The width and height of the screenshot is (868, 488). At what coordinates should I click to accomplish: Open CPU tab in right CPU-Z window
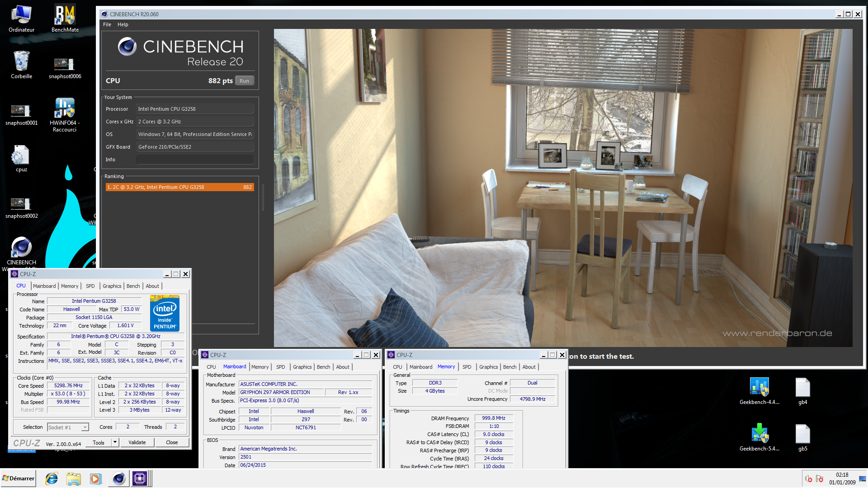(x=397, y=367)
